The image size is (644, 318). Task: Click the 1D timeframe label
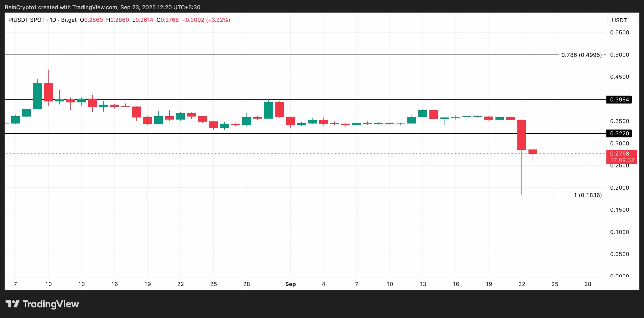click(x=53, y=20)
